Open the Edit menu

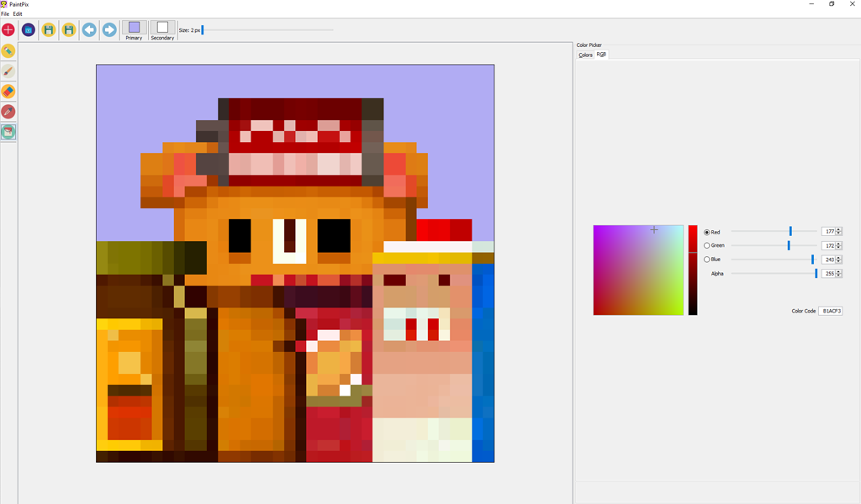[18, 13]
